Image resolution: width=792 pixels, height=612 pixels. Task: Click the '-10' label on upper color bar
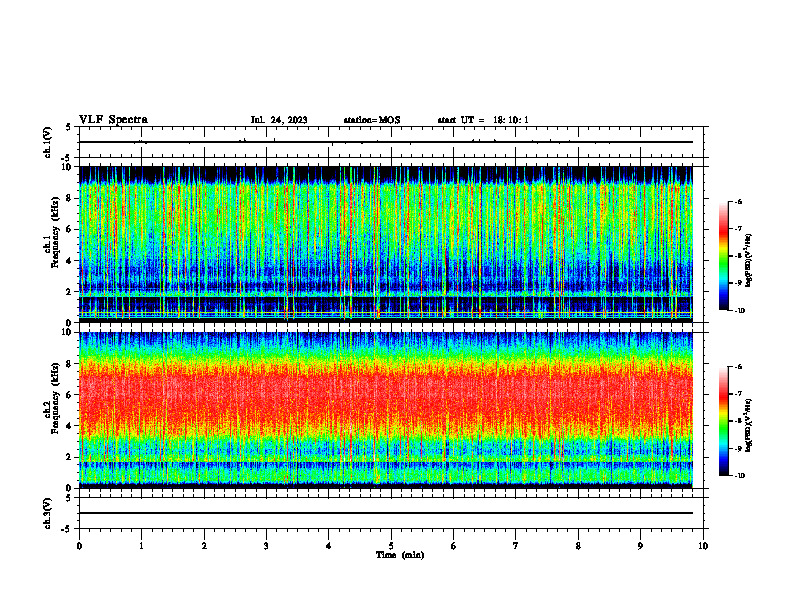[x=739, y=311]
